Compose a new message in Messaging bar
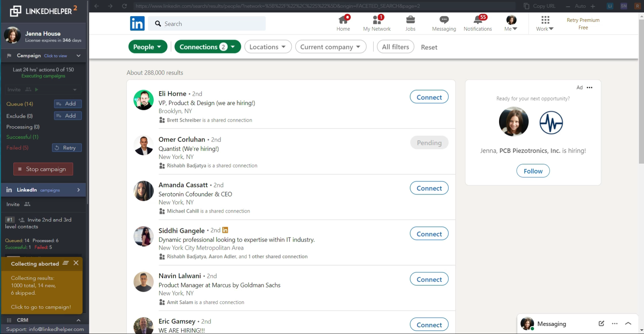Image resolution: width=644 pixels, height=334 pixels. tap(601, 323)
